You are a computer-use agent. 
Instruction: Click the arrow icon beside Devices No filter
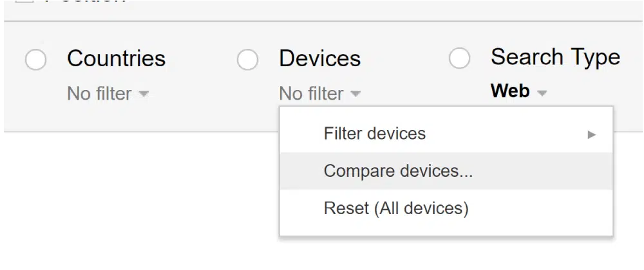tap(355, 94)
